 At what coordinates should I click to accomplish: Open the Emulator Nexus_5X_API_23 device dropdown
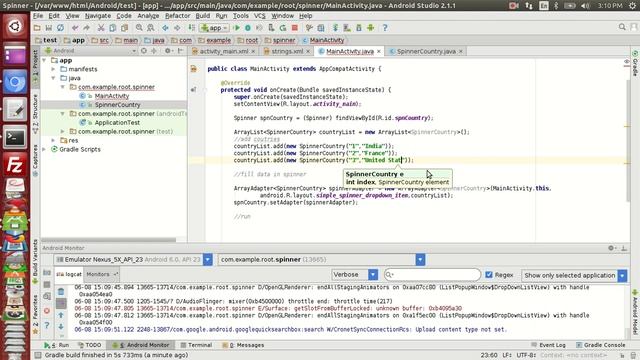click(x=208, y=260)
